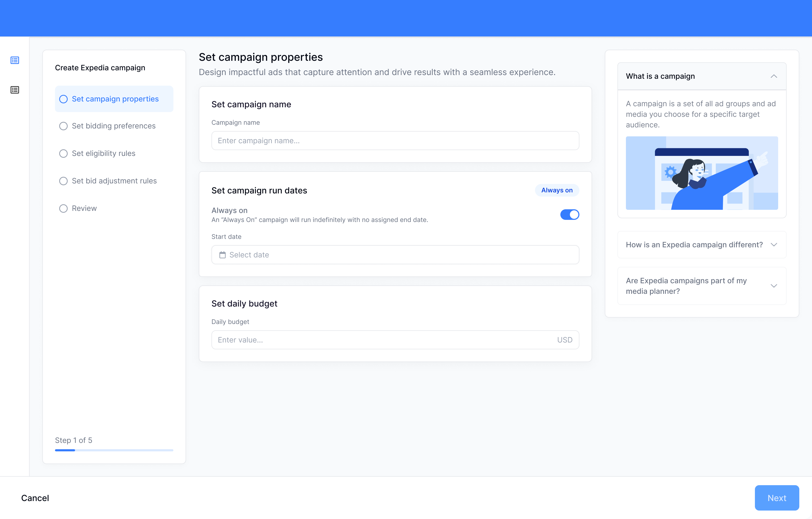Collapse the What is a campaign section
The image size is (812, 519).
pyautogui.click(x=774, y=76)
